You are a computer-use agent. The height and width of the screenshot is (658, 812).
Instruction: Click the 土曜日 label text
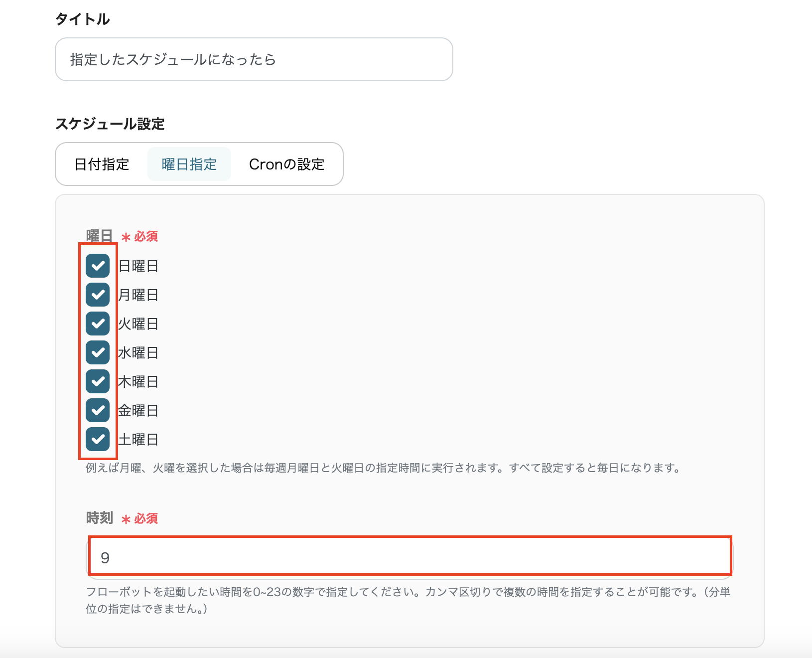pos(138,440)
